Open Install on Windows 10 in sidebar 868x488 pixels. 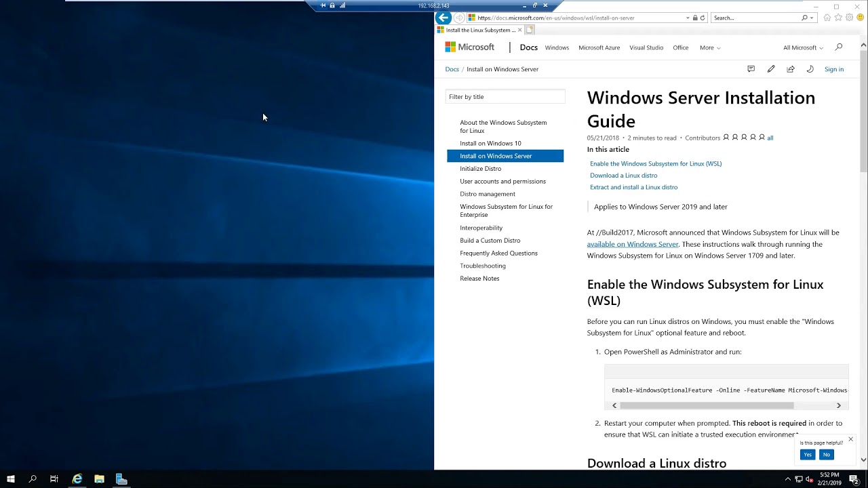click(x=490, y=143)
